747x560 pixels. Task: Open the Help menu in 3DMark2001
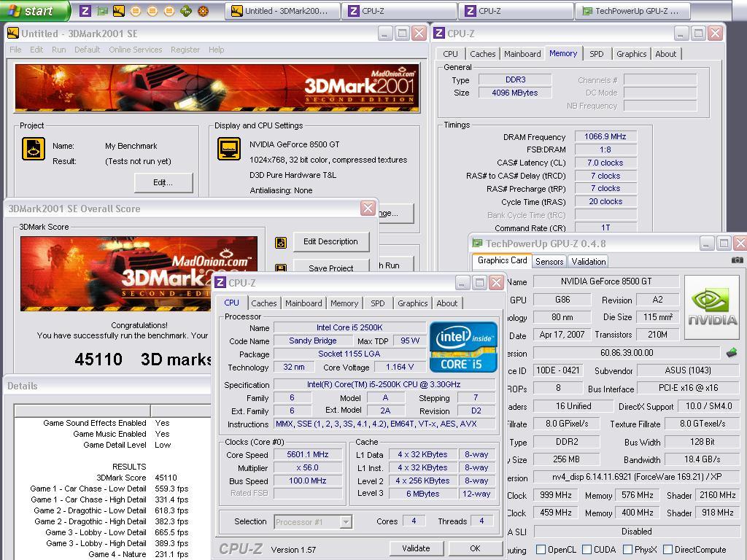tap(216, 50)
